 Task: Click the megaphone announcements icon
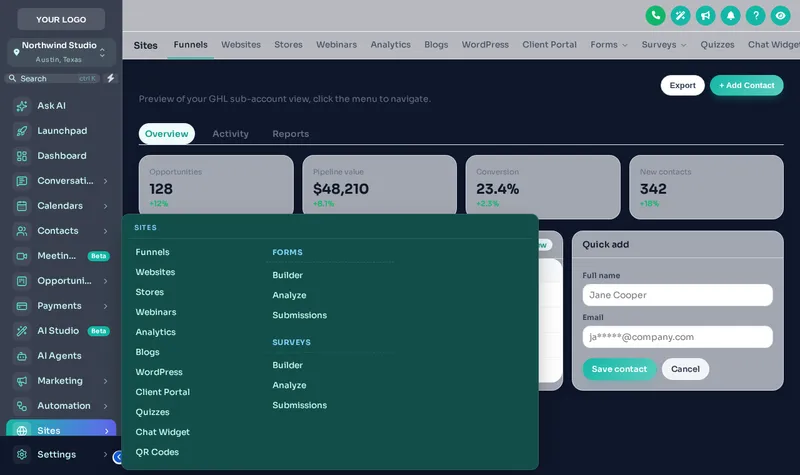(x=705, y=15)
